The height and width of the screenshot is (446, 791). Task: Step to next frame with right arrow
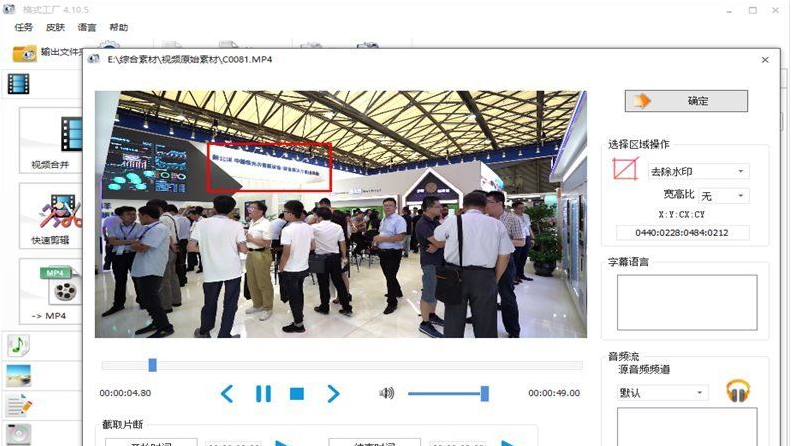point(334,393)
